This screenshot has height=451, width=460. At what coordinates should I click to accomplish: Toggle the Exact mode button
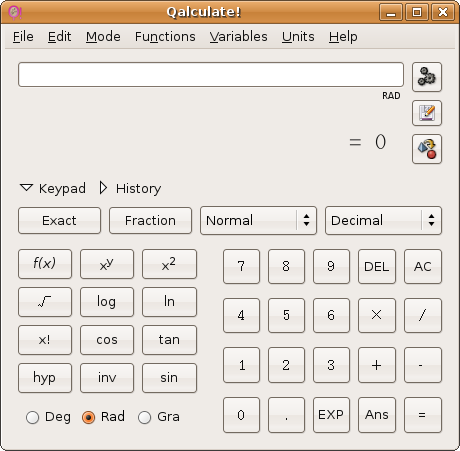point(59,220)
